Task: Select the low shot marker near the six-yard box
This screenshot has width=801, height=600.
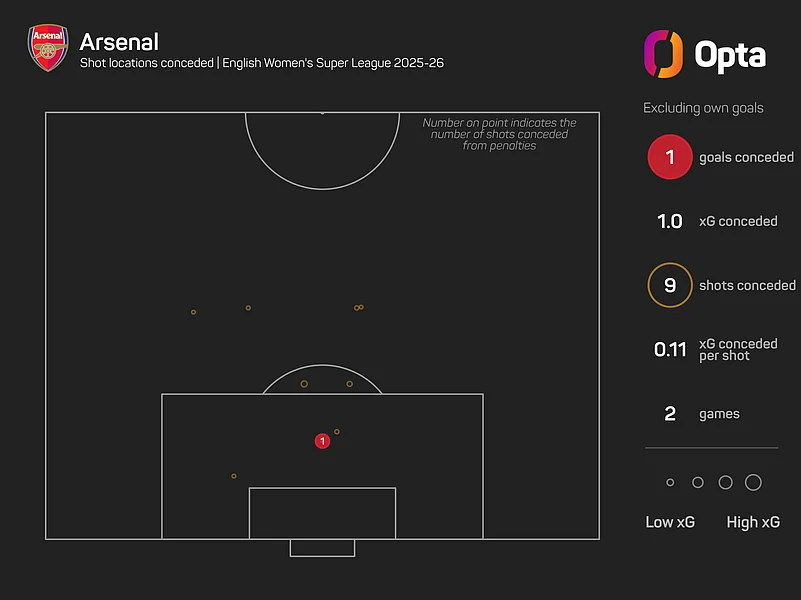Action: pos(234,476)
